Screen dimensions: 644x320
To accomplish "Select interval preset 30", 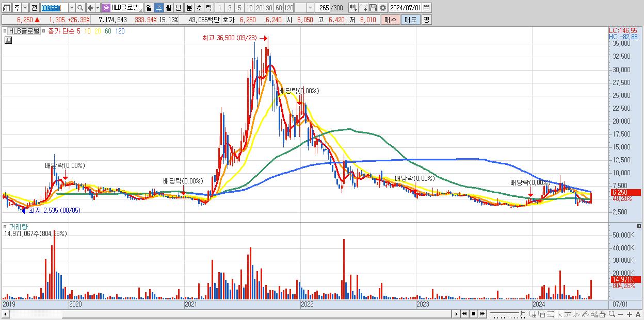I will (x=269, y=8).
